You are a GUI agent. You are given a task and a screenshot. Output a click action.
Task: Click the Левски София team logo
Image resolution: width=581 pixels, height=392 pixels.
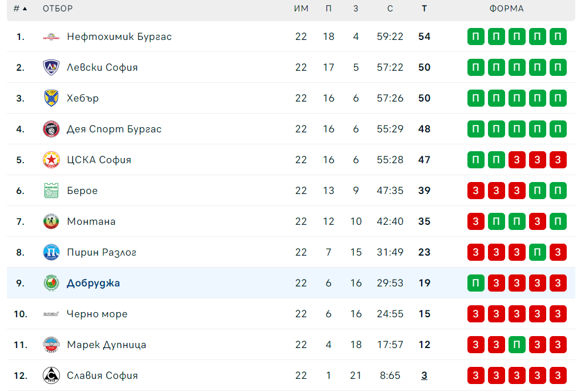click(x=51, y=67)
